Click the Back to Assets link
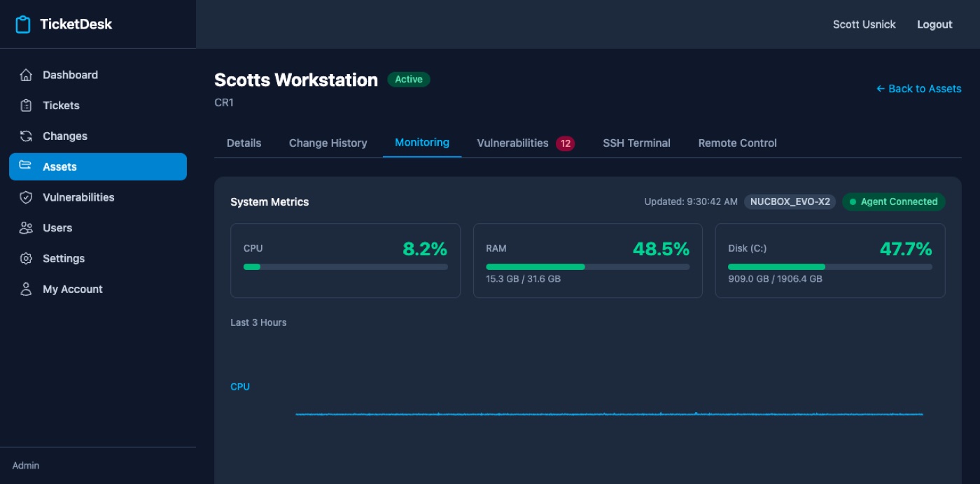Viewport: 980px width, 484px height. (x=918, y=89)
